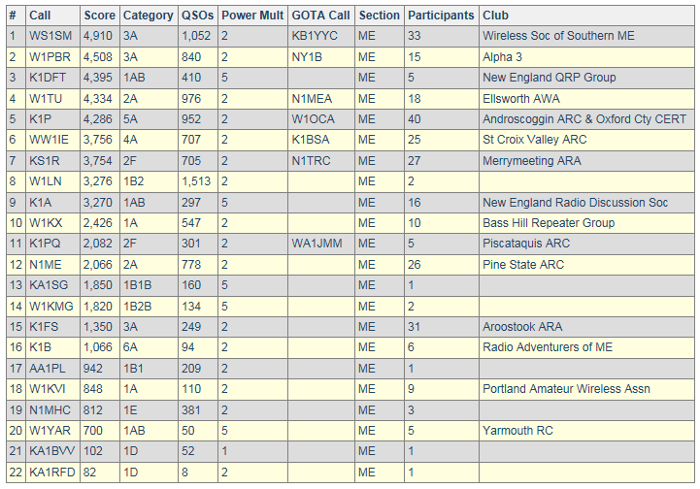
Task: Click club Bass Hill Repeater Group
Action: 549,223
